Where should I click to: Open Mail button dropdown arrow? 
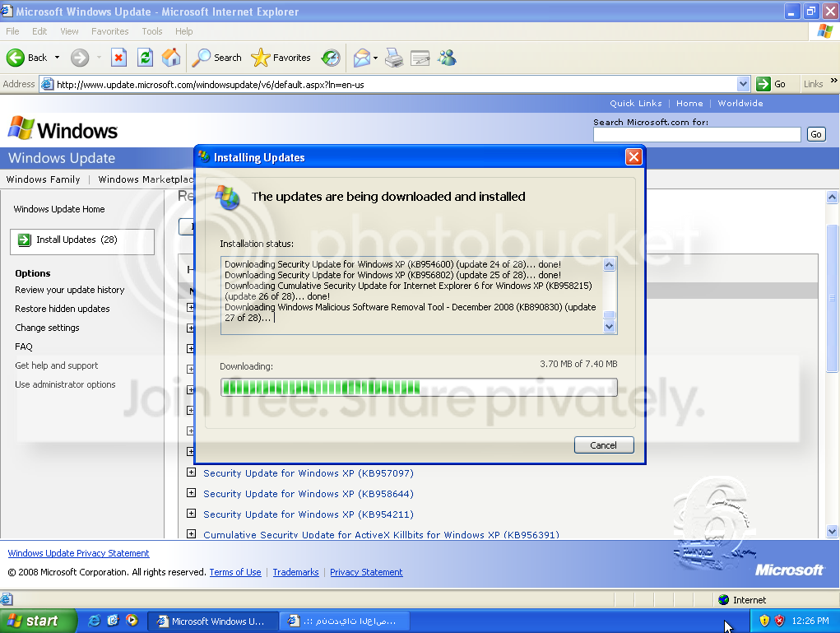[x=375, y=58]
